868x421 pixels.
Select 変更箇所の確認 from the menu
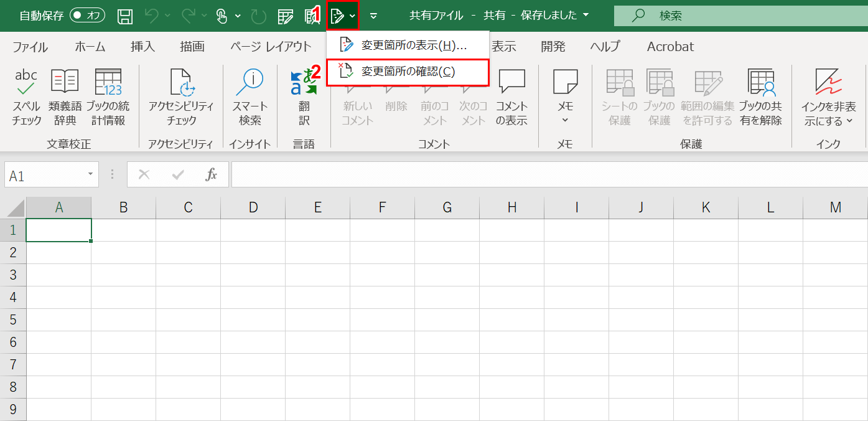(408, 72)
